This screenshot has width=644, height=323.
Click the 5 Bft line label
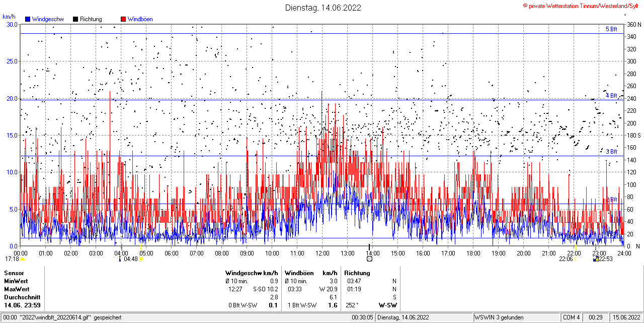point(611,29)
